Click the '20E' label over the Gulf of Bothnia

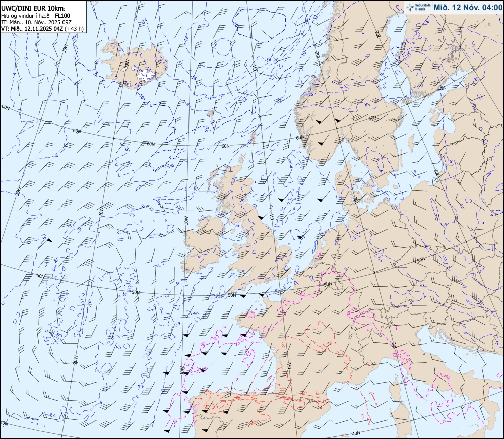point(378,34)
